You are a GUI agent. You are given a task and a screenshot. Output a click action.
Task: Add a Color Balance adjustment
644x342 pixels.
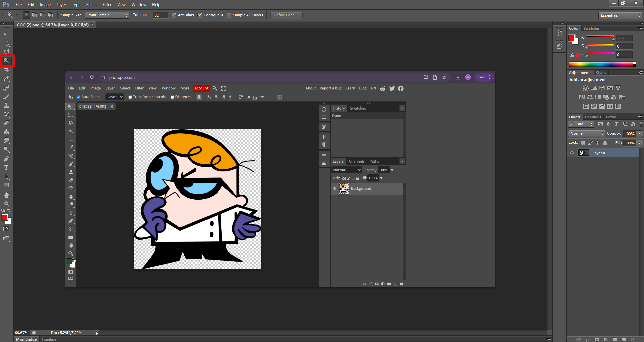click(x=590, y=97)
